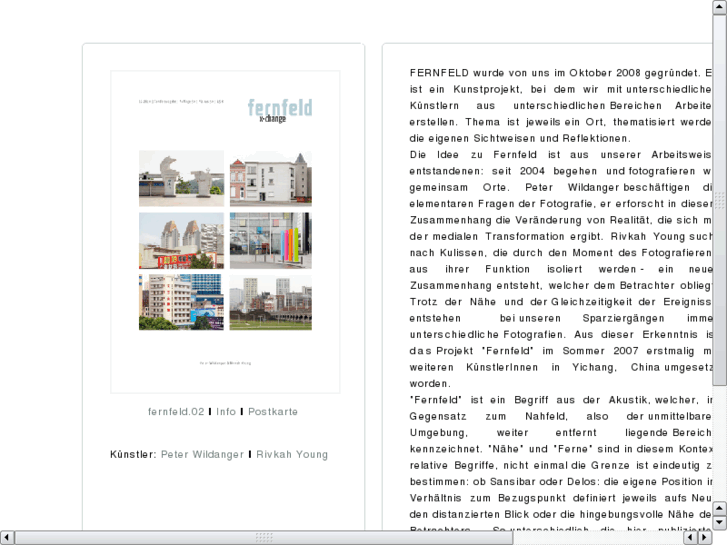
Task: Open artist Rivkah Young link
Action: pos(292,455)
